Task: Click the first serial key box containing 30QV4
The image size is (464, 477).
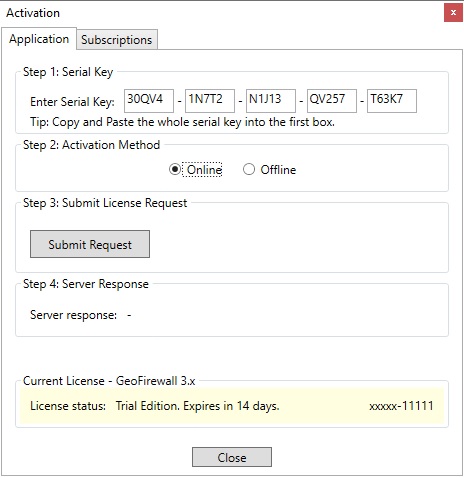Action: pyautogui.click(x=149, y=101)
